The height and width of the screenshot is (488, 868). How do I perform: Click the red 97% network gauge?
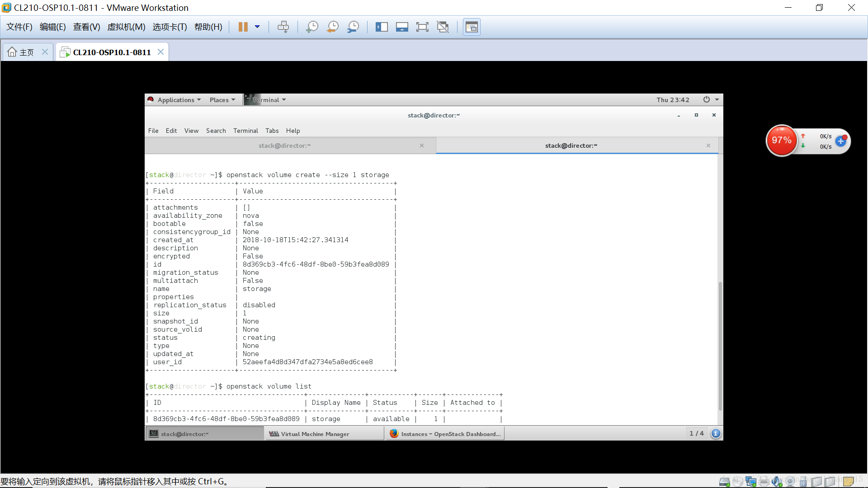tap(781, 140)
